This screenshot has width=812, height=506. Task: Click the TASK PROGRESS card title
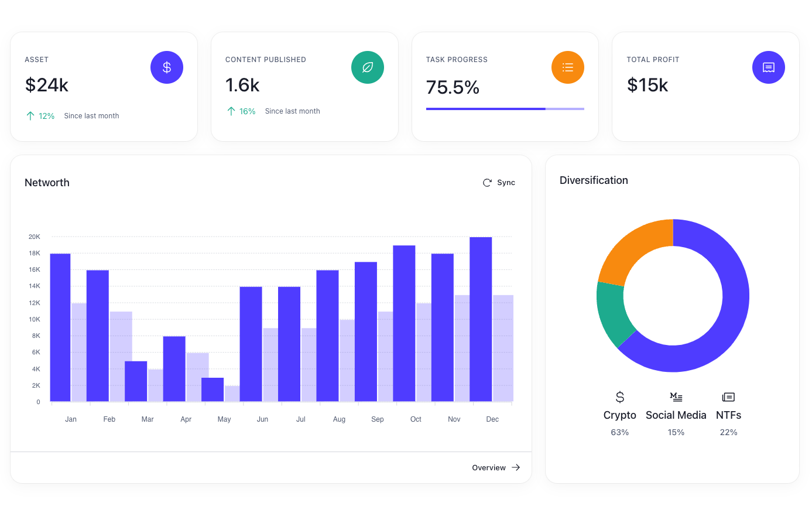click(457, 60)
